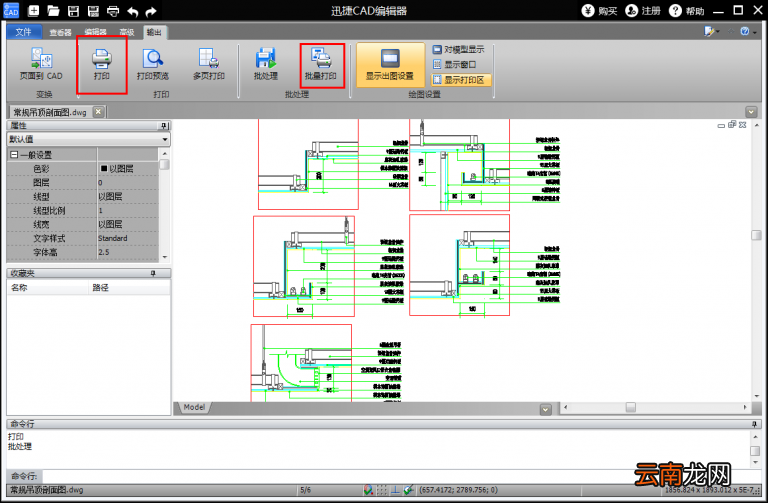Save drawing with the first floppy disk icon
The image size is (768, 503).
click(73, 10)
